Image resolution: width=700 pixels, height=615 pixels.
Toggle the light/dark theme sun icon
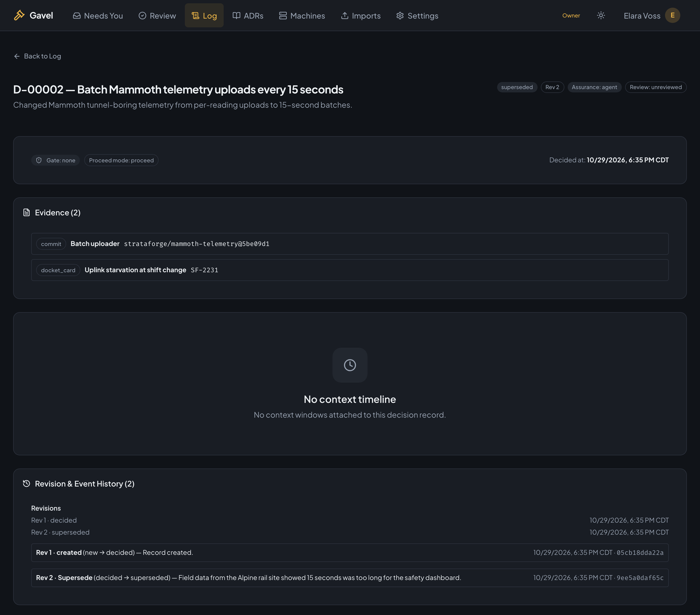(601, 16)
